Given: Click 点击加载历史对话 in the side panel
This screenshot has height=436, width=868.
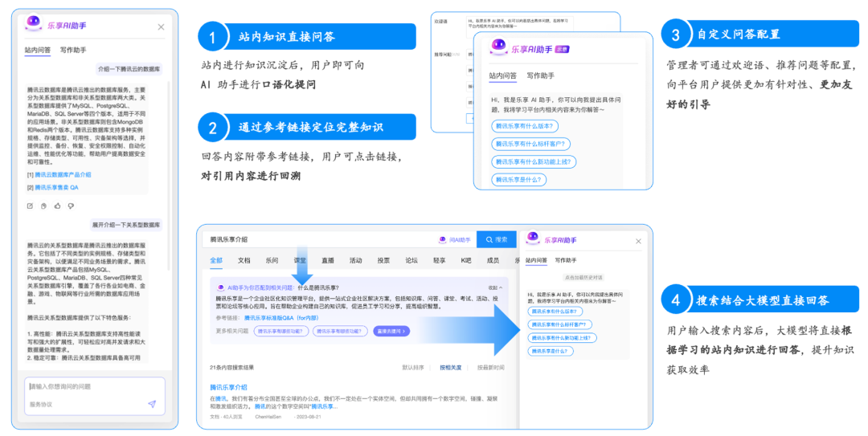Looking at the screenshot, I should (583, 277).
